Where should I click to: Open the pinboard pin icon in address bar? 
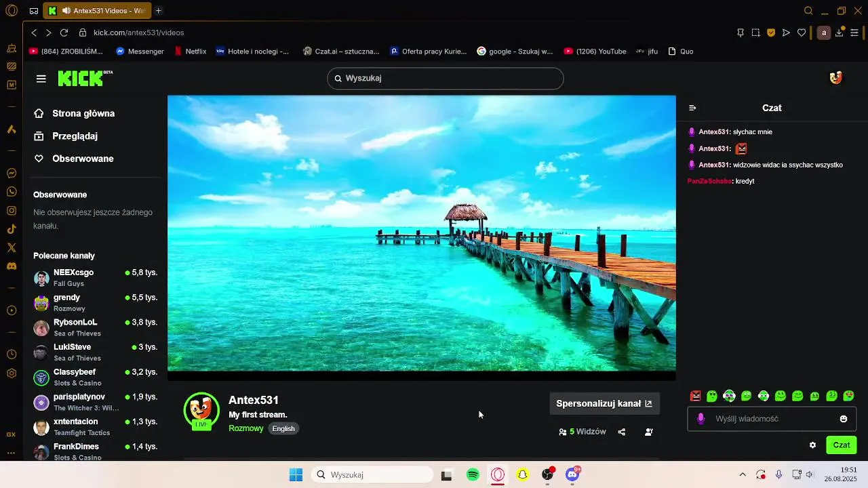[741, 33]
